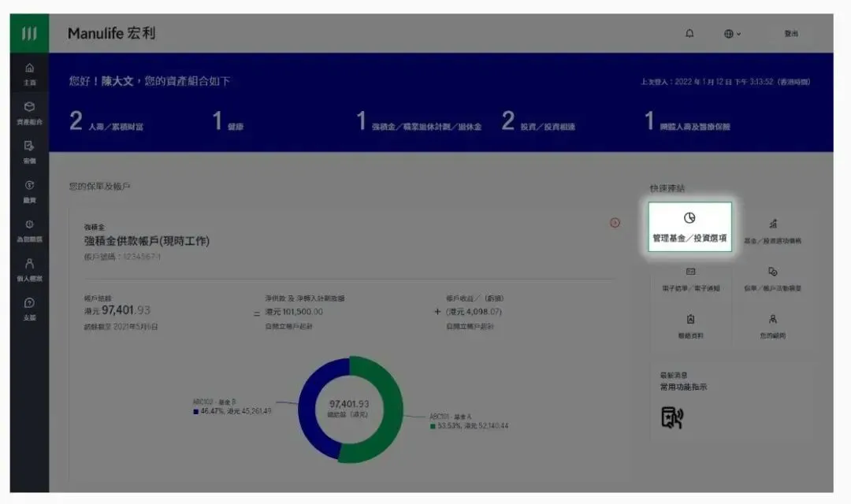Screen dimensions: 851x504
Task: Expand the globe language dropdown
Action: (x=732, y=34)
